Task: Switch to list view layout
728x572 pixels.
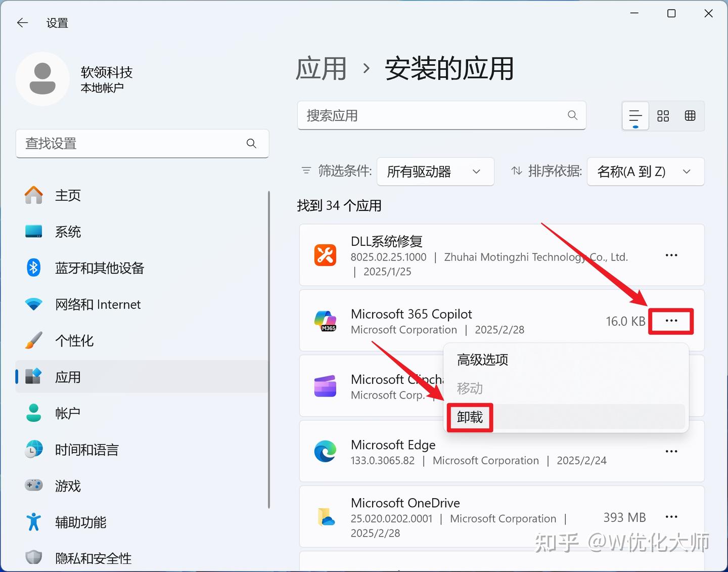Action: click(635, 116)
